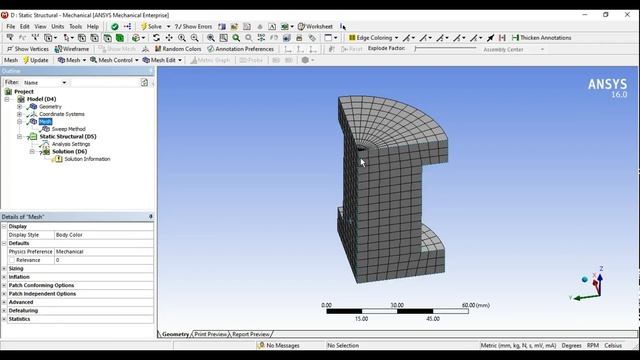
Task: Select Static Structural (D5) tree item
Action: point(68,136)
